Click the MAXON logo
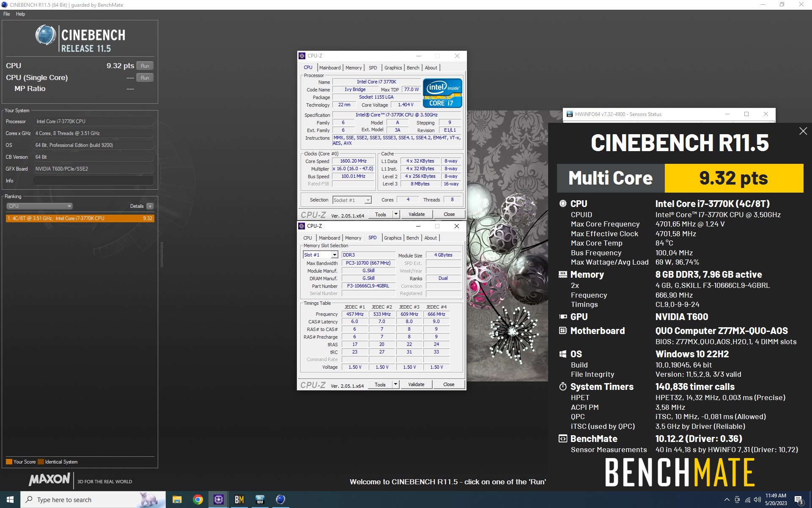This screenshot has height=508, width=812. click(x=49, y=479)
